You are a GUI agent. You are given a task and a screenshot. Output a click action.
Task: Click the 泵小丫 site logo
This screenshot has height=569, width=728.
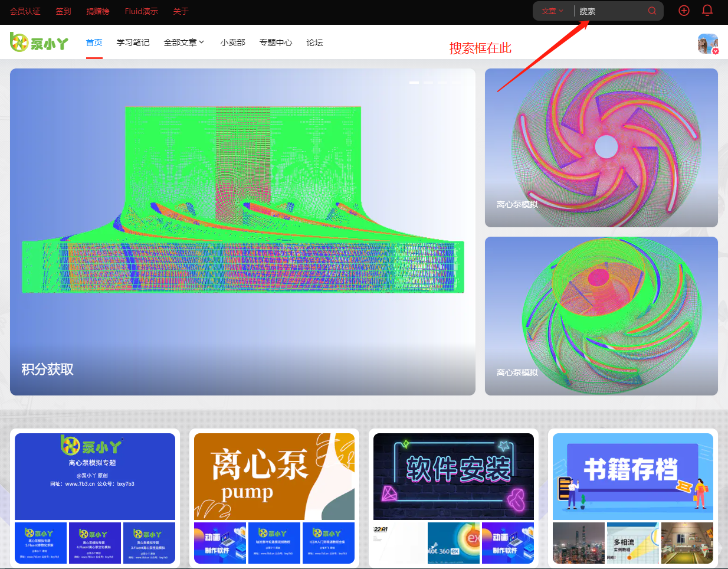coord(39,42)
